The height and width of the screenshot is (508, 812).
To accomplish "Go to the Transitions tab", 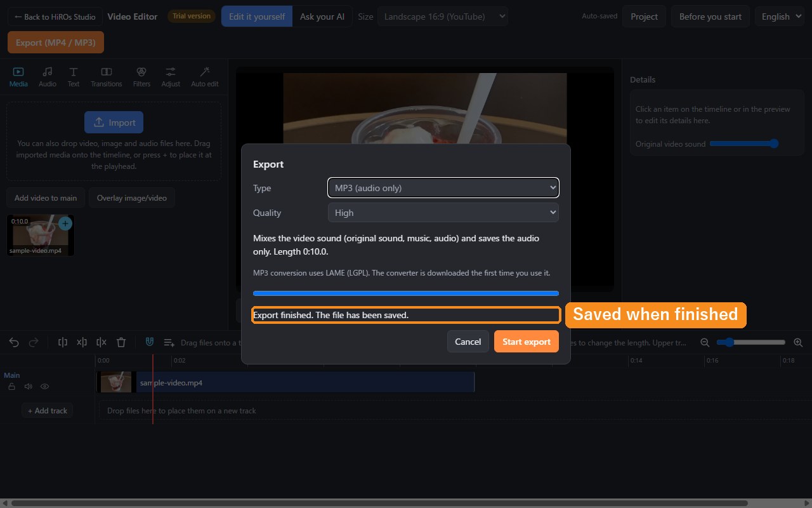I will coord(107,77).
